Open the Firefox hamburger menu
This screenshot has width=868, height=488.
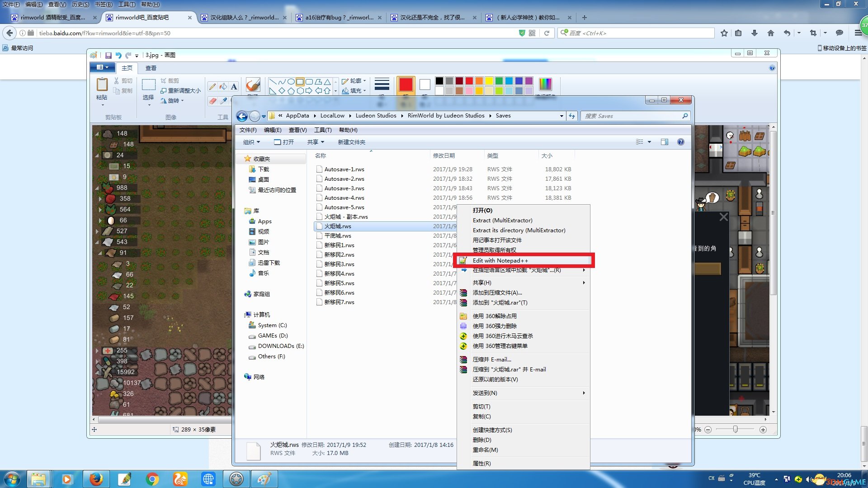pos(858,33)
